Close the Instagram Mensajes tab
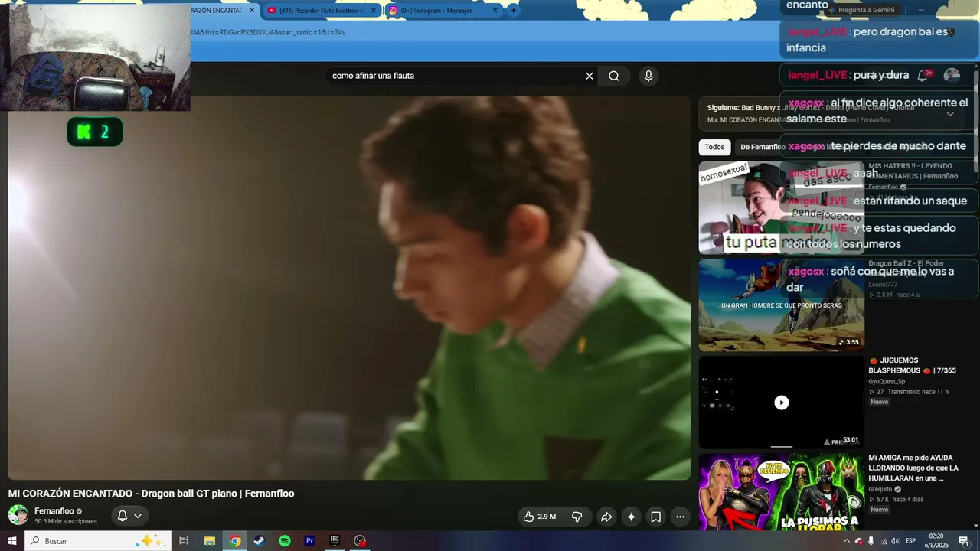This screenshot has width=980, height=551. point(495,11)
